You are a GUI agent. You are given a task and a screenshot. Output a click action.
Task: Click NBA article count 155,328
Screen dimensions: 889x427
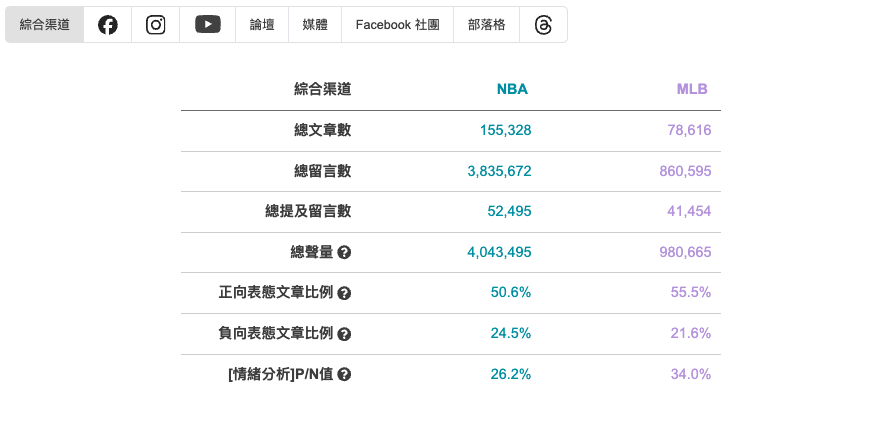[x=506, y=130]
